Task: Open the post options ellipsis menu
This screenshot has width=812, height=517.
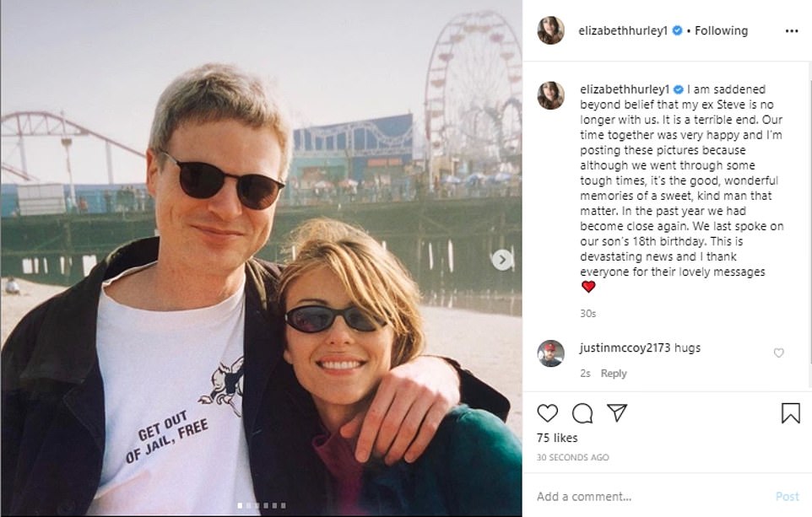Action: (x=792, y=30)
